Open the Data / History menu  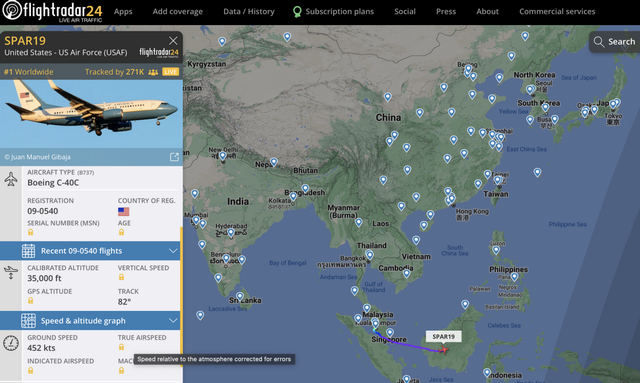249,11
